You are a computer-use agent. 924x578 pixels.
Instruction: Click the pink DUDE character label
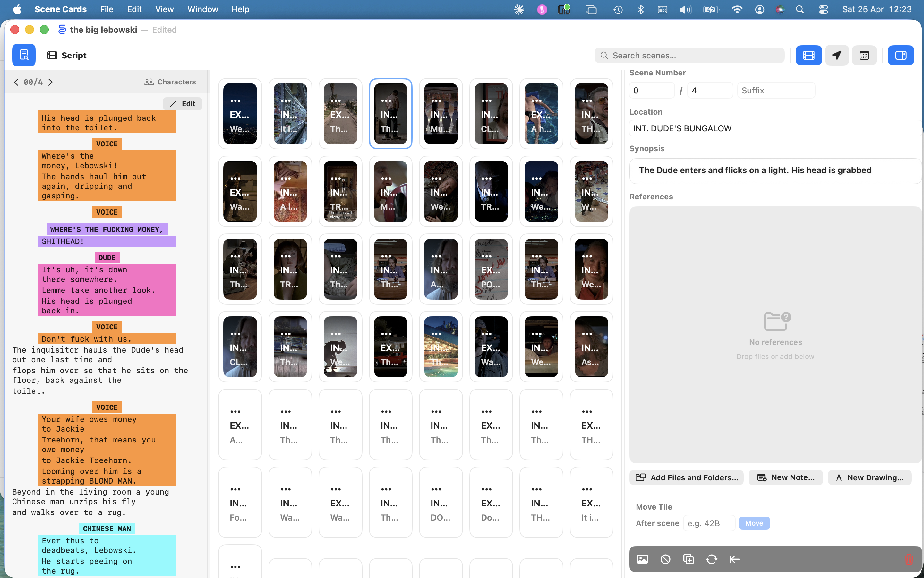coord(107,258)
